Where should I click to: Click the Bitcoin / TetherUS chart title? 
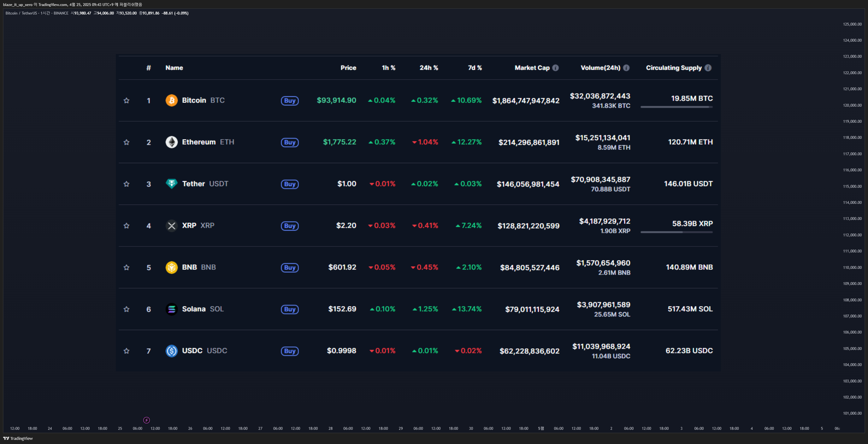21,13
